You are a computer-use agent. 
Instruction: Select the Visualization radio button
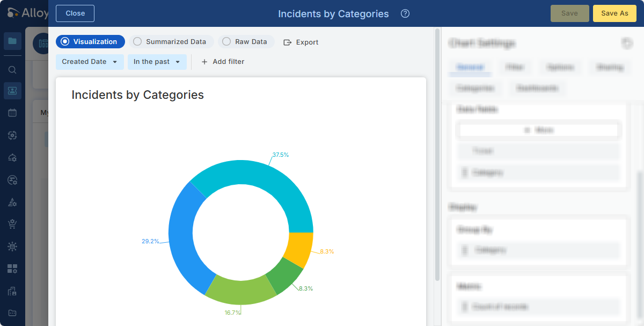[90, 41]
